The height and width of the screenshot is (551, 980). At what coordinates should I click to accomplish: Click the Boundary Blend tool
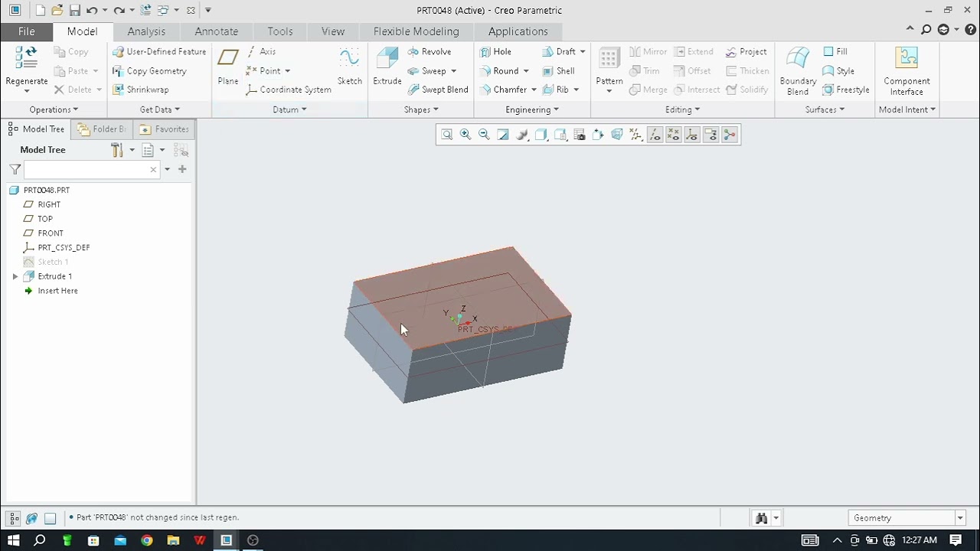(x=798, y=71)
